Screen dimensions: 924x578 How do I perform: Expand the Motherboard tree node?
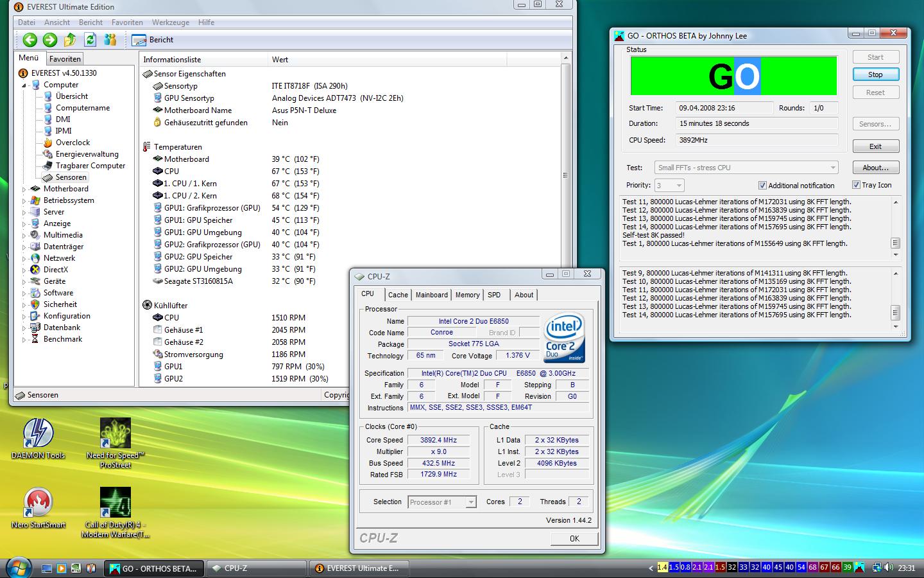tap(24, 189)
